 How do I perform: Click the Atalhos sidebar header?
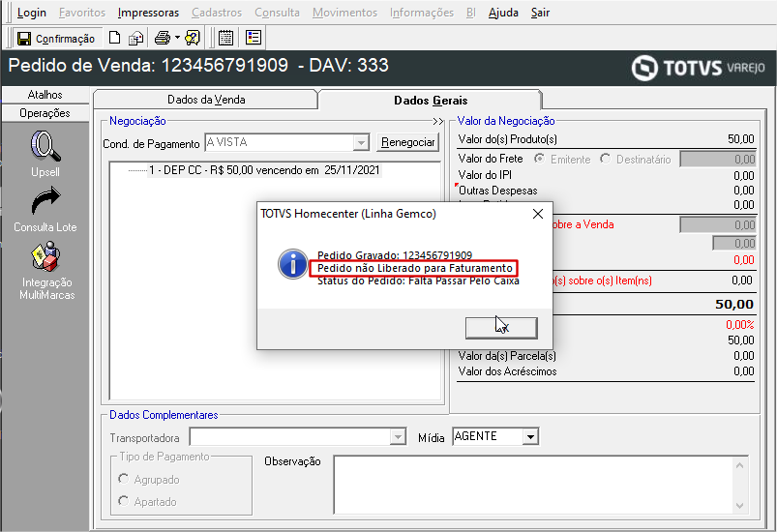pos(45,95)
